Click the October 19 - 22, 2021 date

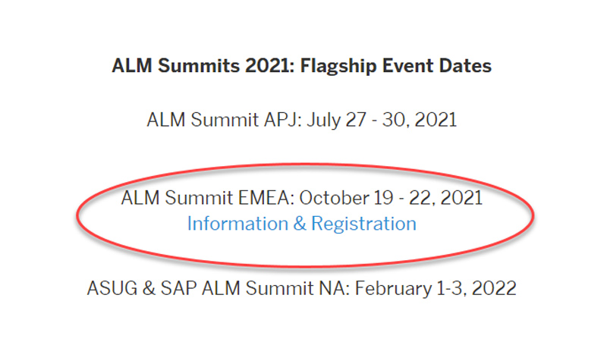click(391, 198)
